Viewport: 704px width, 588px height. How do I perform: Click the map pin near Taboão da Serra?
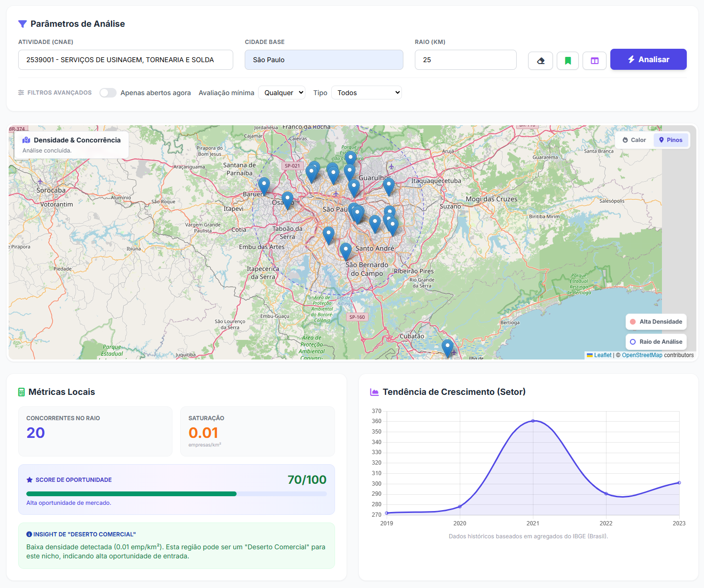[x=328, y=236]
